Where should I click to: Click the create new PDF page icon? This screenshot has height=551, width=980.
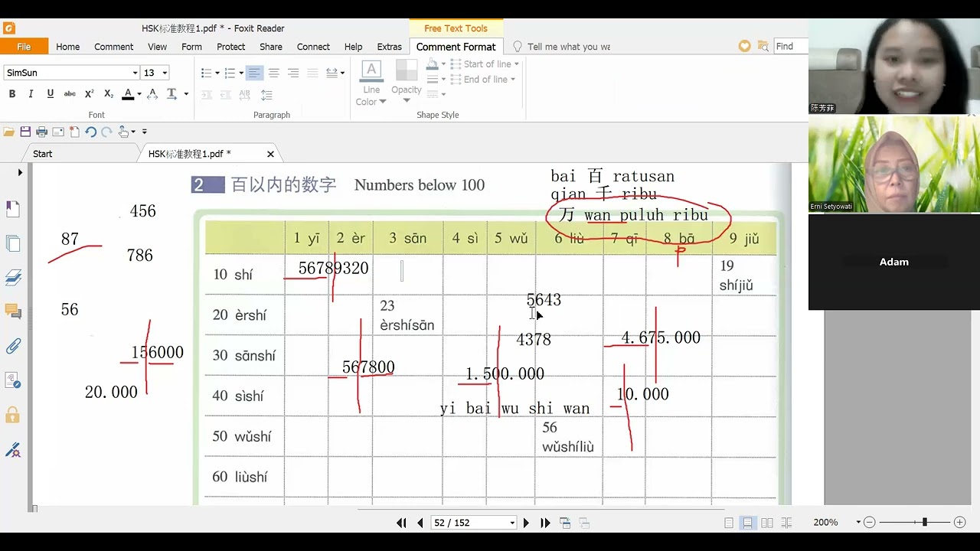(x=74, y=132)
